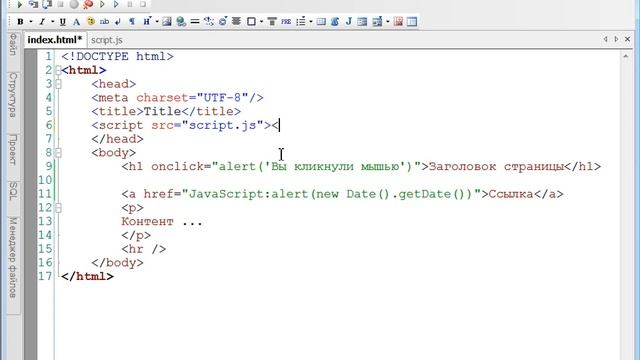The width and height of the screenshot is (640, 360).
Task: Open dropdown arrow next to Heading icon
Action: [157, 22]
